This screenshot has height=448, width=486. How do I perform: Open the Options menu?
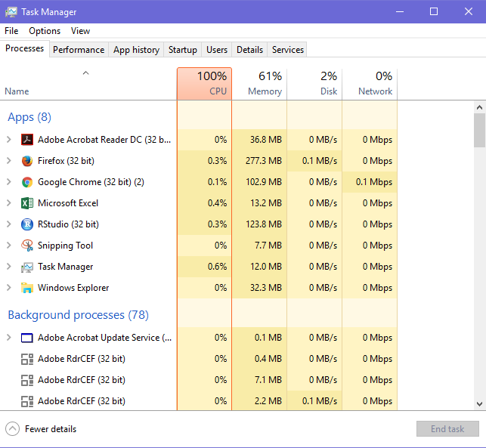click(x=45, y=31)
